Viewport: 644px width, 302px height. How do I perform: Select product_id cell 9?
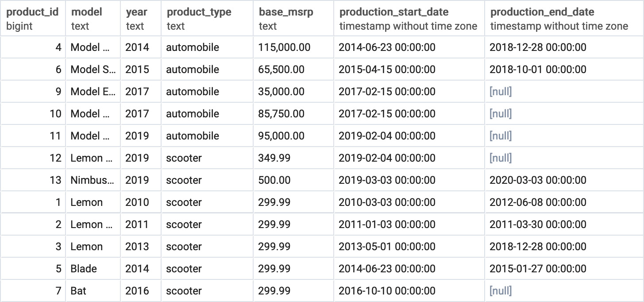coord(33,91)
